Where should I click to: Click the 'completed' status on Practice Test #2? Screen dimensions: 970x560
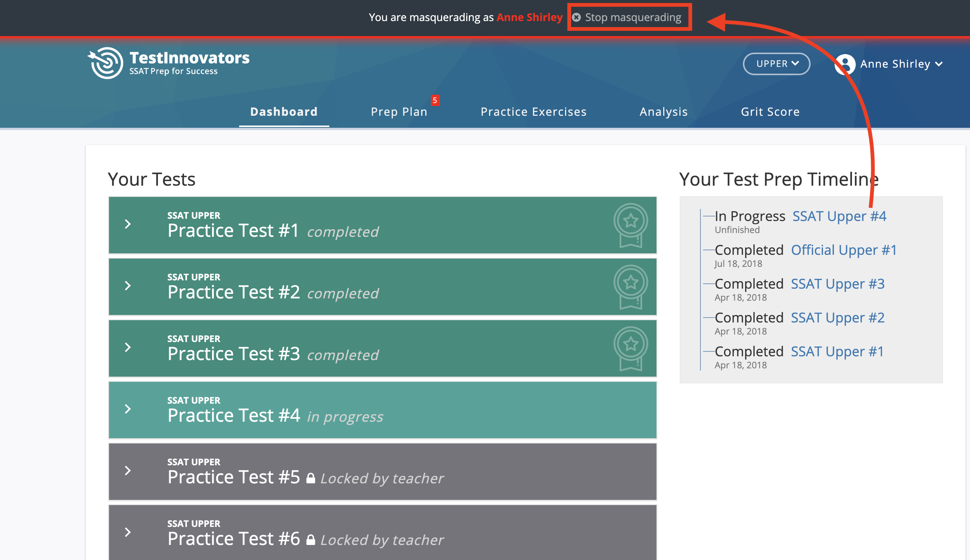point(343,293)
